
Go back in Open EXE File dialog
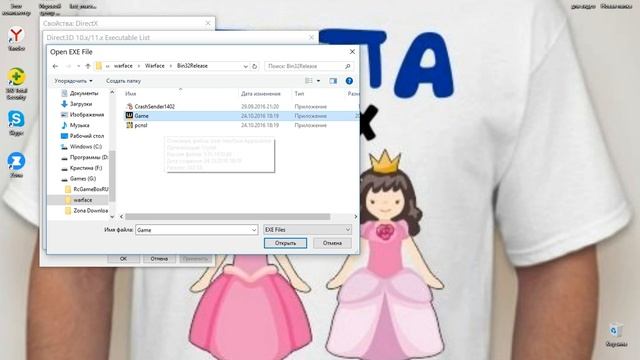[x=56, y=66]
